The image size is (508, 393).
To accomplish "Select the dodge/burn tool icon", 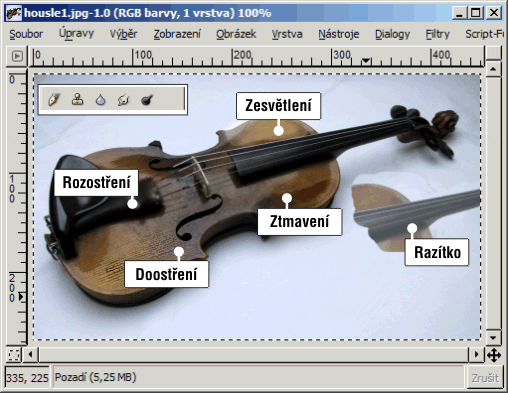I will click(147, 99).
